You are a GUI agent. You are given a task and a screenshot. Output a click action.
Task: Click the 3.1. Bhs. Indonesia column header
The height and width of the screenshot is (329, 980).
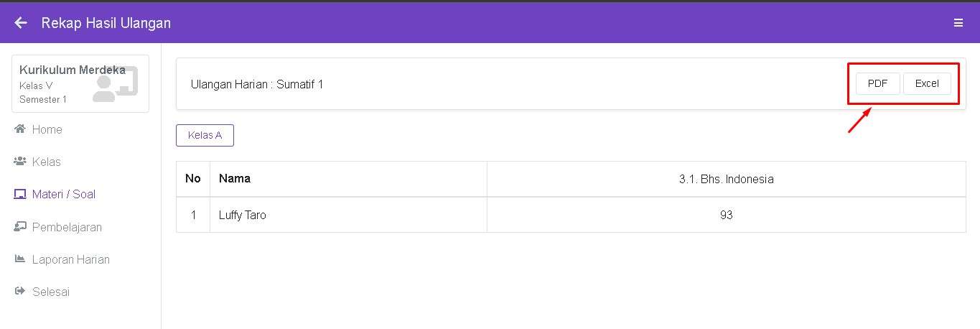726,180
